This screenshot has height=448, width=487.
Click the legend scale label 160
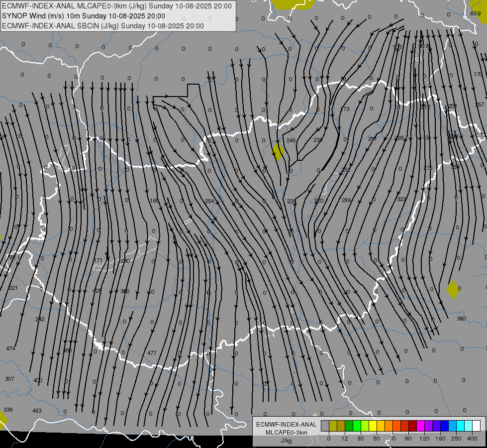440,439
